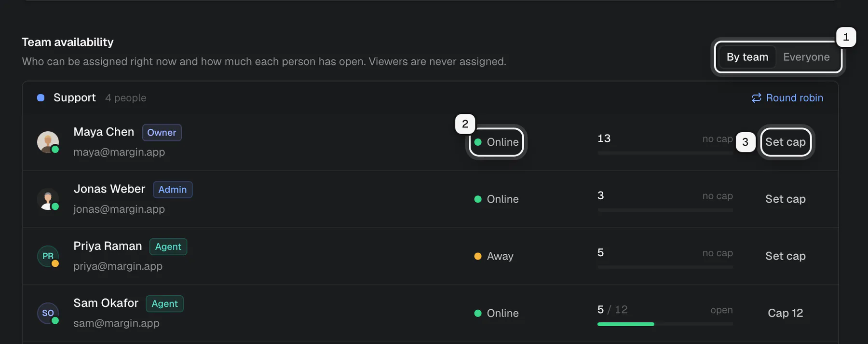868x344 pixels.
Task: Click the email jonas@margin.app
Action: click(119, 209)
